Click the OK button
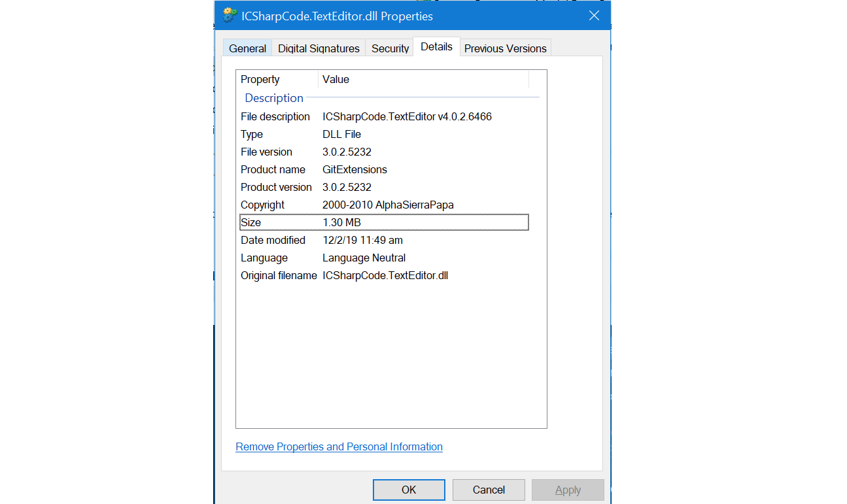The height and width of the screenshot is (504, 847). tap(409, 490)
